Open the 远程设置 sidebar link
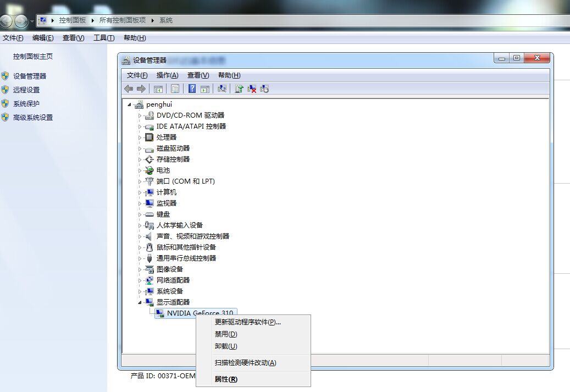The image size is (570, 392). tap(26, 90)
